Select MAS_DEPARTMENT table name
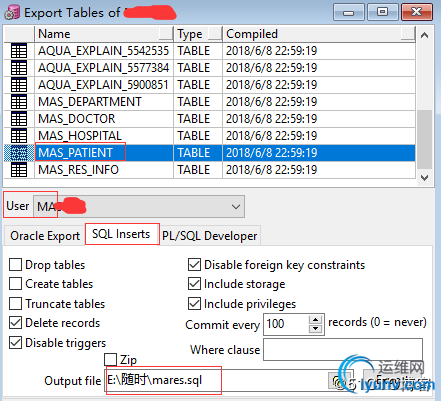The width and height of the screenshot is (441, 401). (90, 102)
